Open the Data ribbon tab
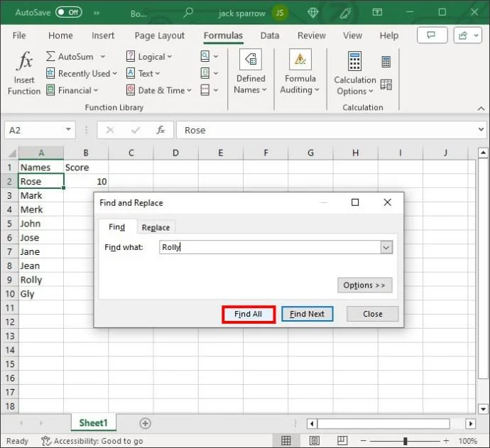Viewport: 490px width, 448px height. coord(270,35)
